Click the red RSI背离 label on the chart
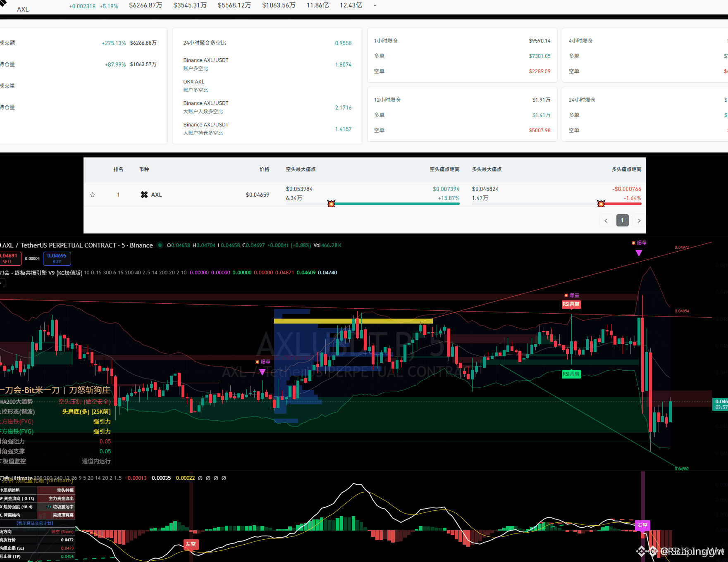Image resolution: width=728 pixels, height=562 pixels. [x=571, y=304]
